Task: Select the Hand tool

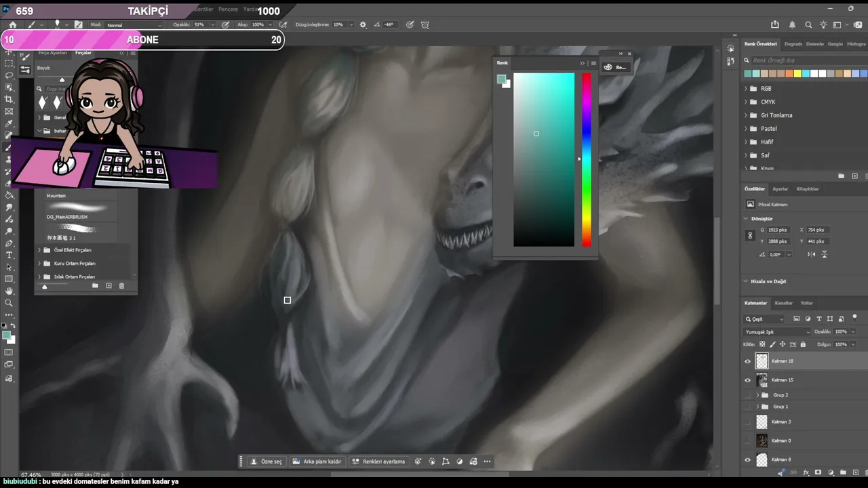Action: click(9, 291)
